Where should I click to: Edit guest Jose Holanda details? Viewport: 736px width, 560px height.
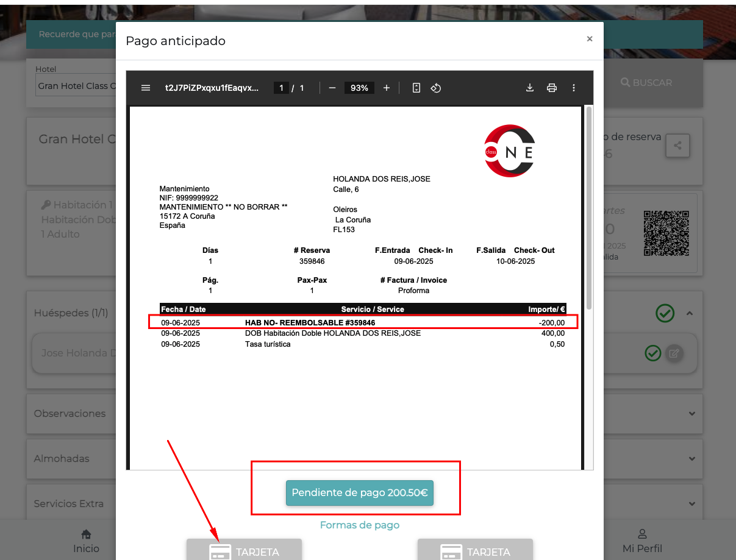[674, 353]
